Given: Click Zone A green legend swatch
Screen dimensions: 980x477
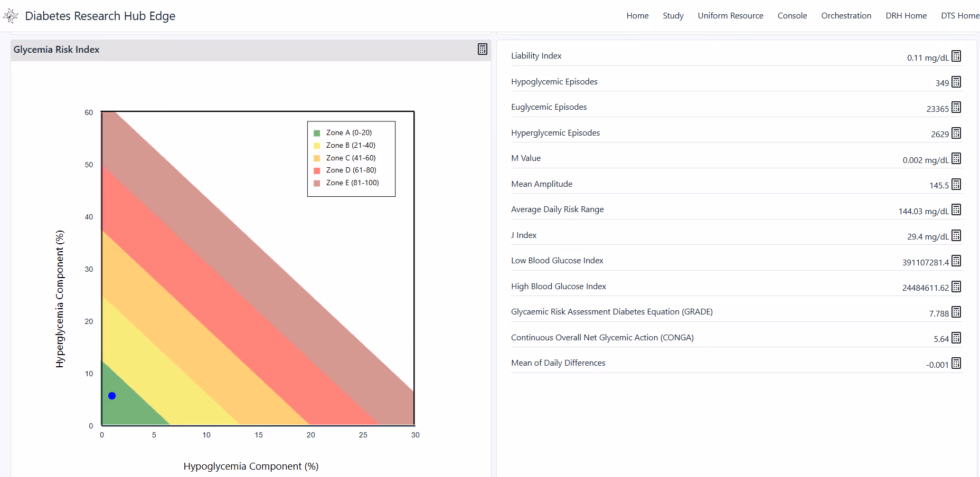Looking at the screenshot, I should tap(317, 133).
